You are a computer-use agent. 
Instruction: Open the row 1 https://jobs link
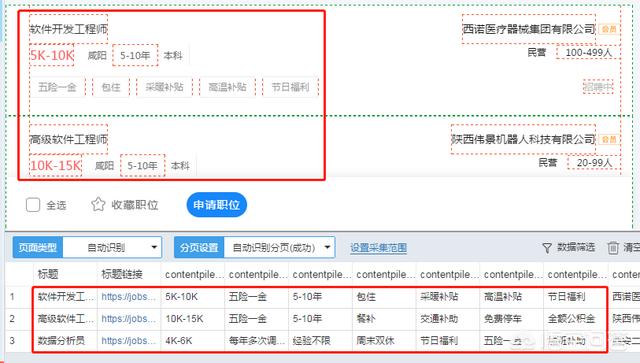click(x=129, y=297)
